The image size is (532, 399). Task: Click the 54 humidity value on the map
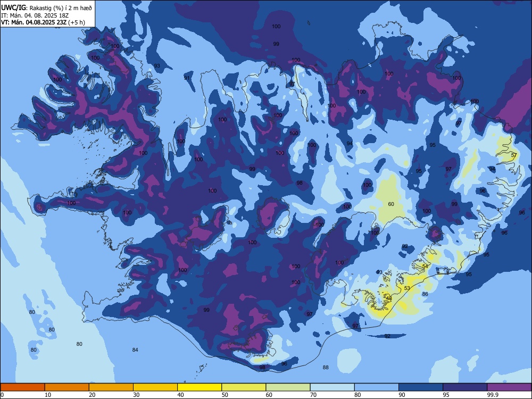tap(426, 267)
